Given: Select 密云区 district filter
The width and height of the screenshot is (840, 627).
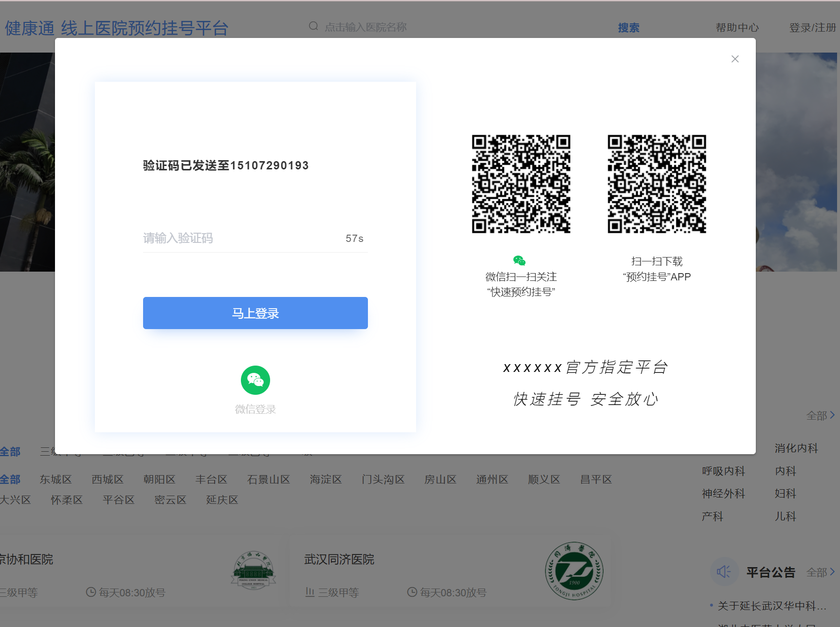Looking at the screenshot, I should click(x=170, y=500).
